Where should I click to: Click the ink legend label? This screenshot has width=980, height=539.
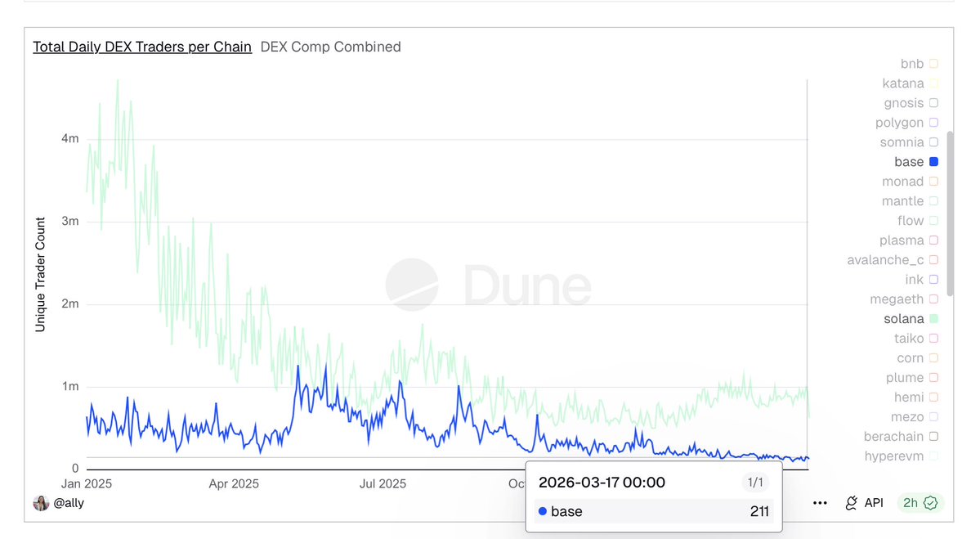(x=915, y=280)
